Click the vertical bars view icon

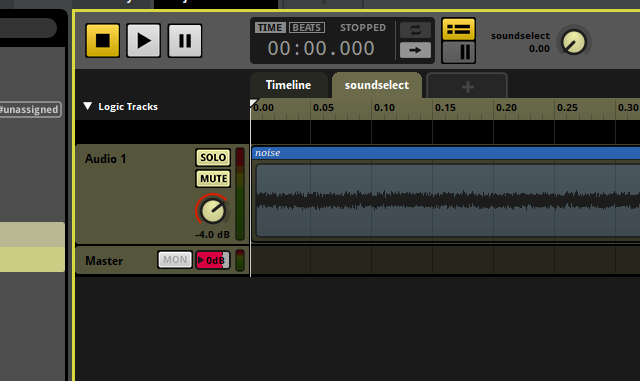click(459, 52)
